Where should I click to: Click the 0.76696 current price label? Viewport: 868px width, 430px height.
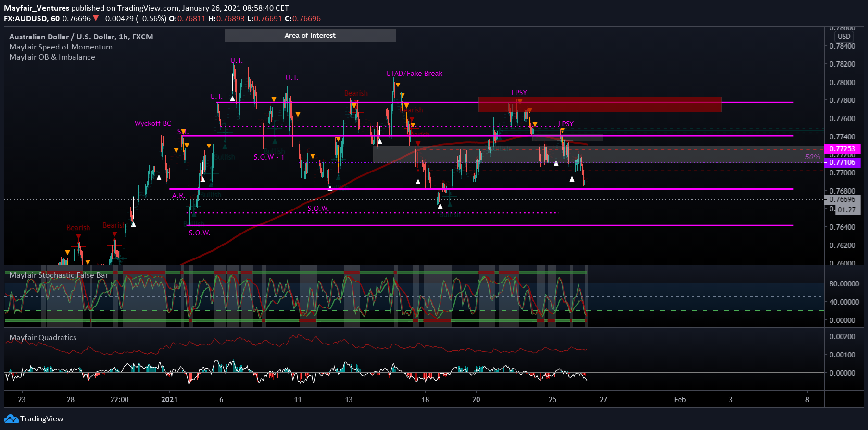843,199
